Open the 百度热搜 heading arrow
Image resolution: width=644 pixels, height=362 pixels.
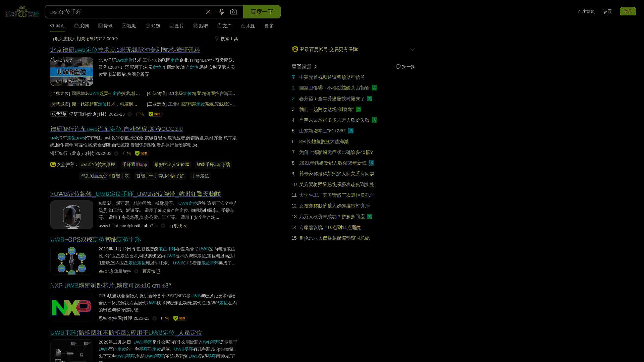[315, 67]
